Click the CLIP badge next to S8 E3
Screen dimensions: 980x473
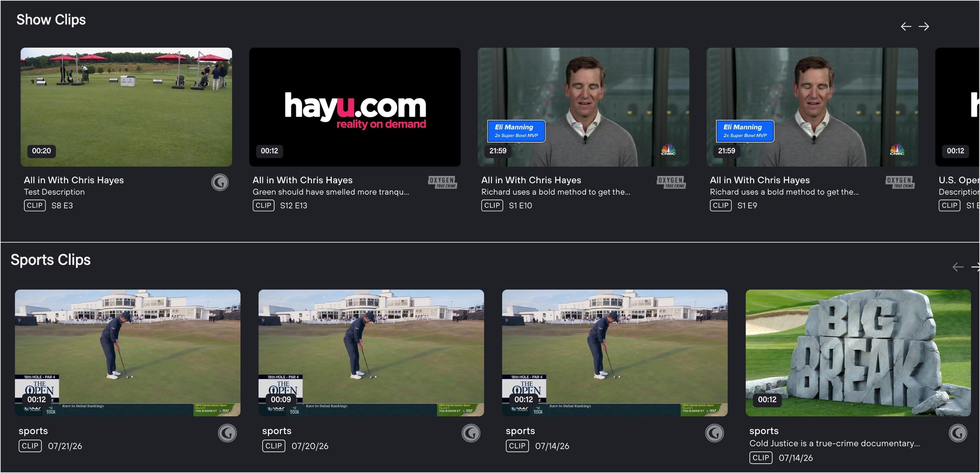pyautogui.click(x=35, y=205)
